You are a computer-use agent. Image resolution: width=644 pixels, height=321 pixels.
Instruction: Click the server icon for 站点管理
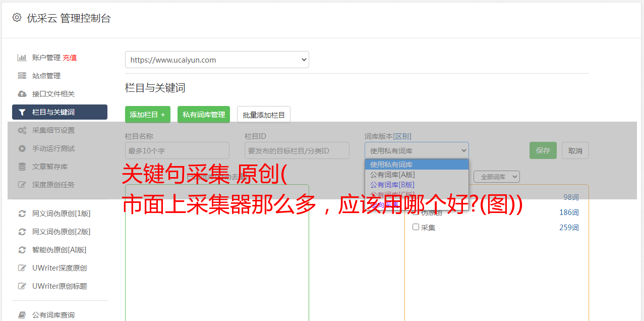point(22,76)
